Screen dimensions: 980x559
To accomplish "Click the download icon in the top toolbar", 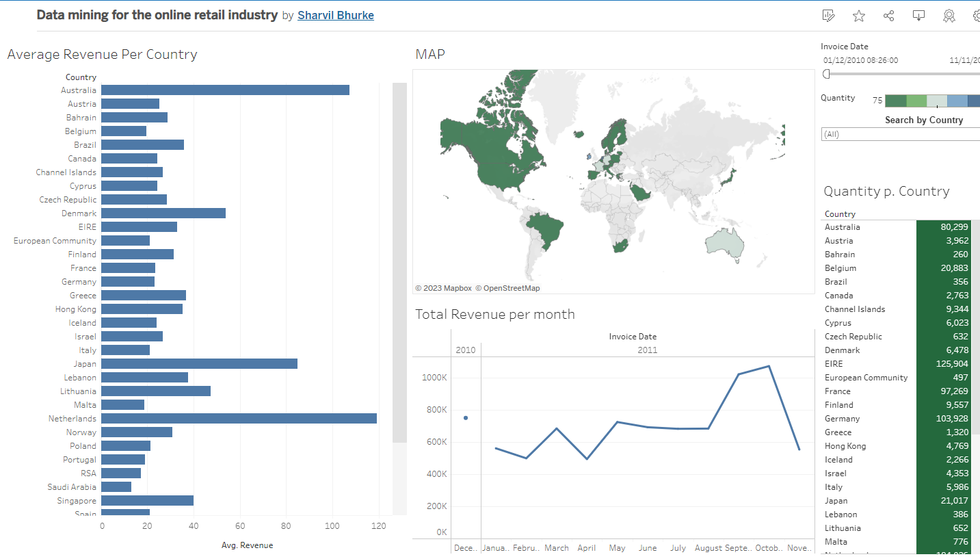I will [919, 16].
